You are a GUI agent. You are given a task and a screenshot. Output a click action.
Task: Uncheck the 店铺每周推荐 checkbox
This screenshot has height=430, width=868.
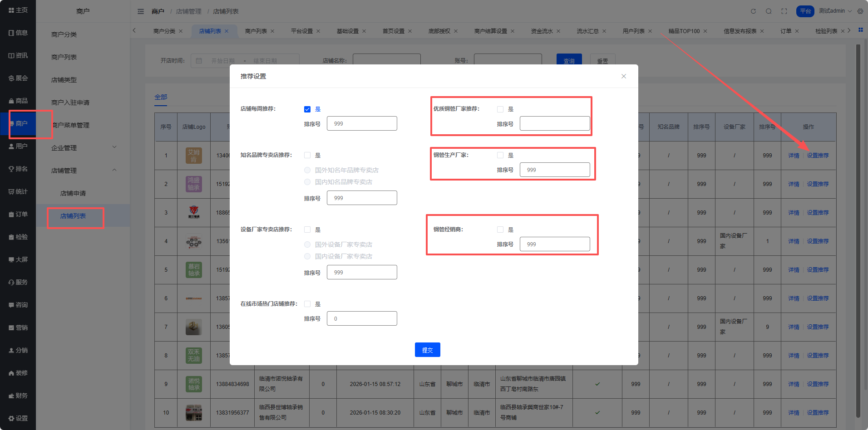307,109
